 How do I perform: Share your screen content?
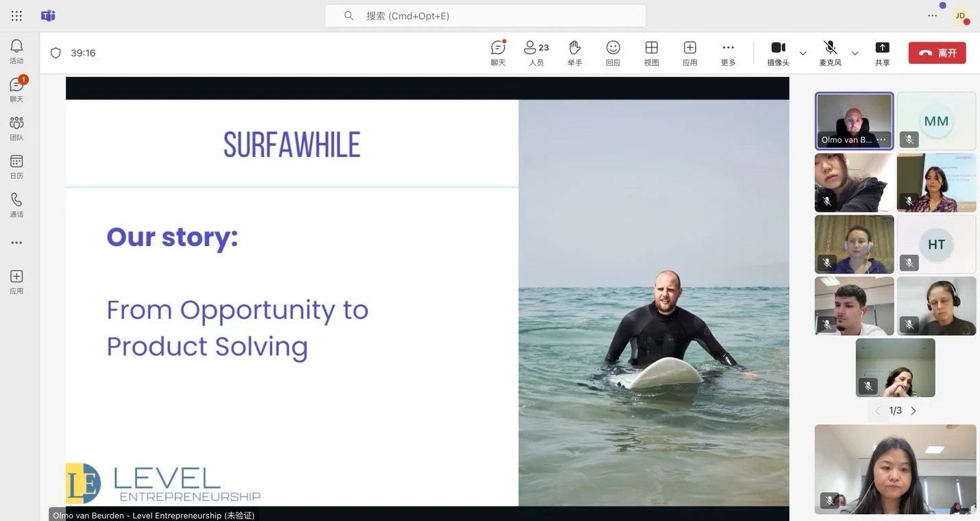(882, 53)
